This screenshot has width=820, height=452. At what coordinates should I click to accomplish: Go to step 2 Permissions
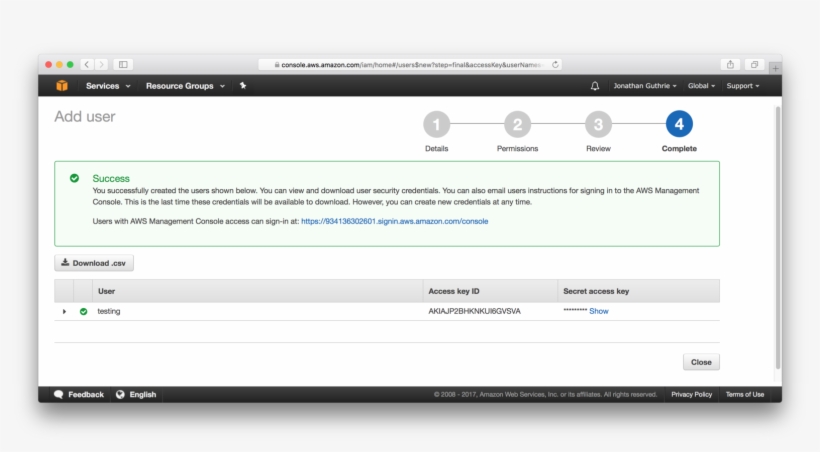click(x=517, y=125)
